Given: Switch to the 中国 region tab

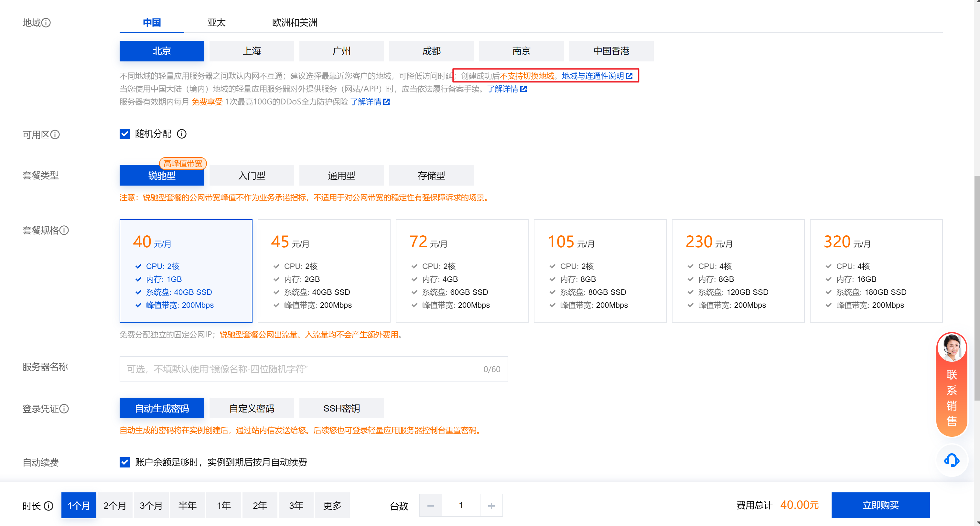Looking at the screenshot, I should tap(152, 22).
